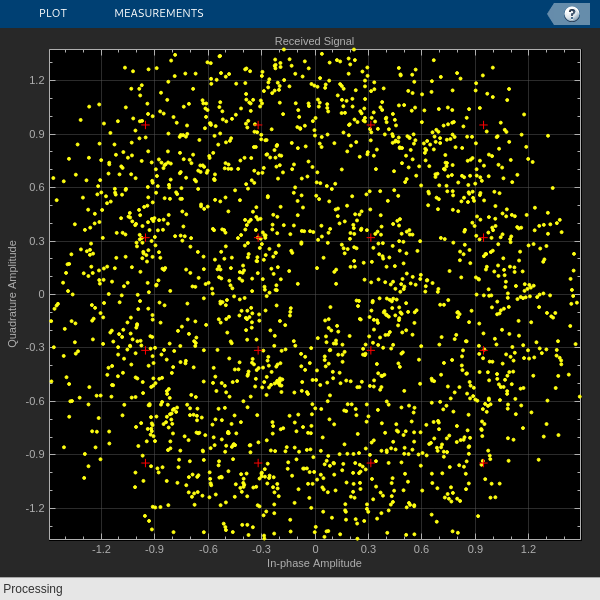Click the In-phase Amplitude axis label
This screenshot has height=600, width=600.
(314, 563)
